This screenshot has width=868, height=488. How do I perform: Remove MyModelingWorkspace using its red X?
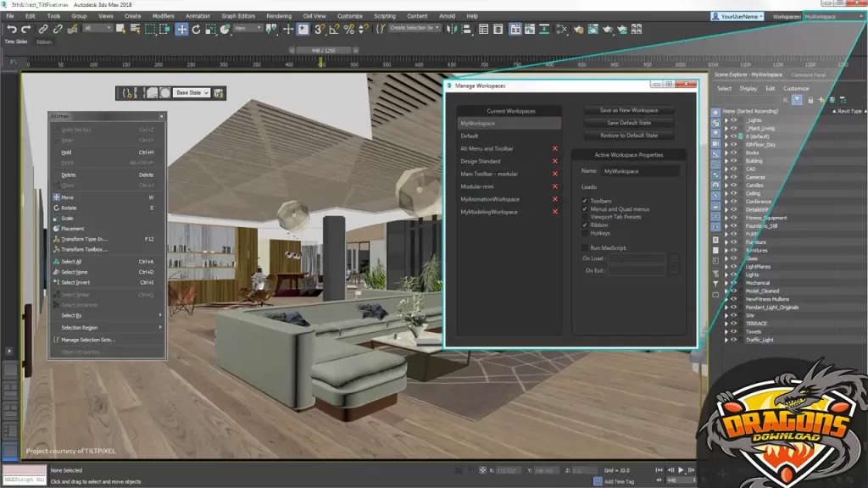click(555, 212)
